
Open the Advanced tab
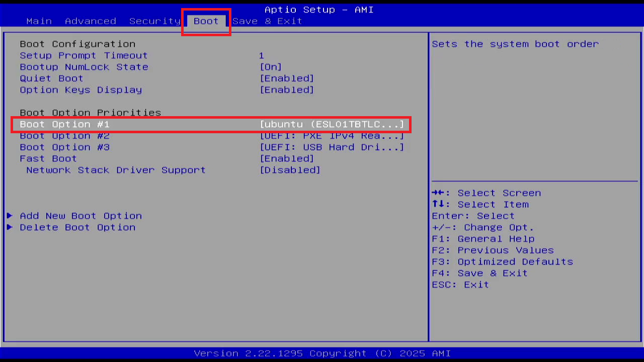[91, 21]
